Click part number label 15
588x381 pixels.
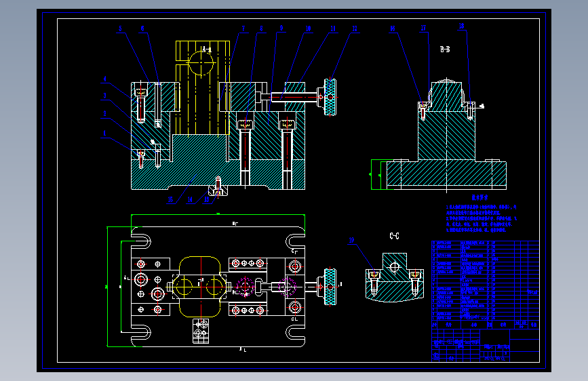pyautogui.click(x=170, y=199)
